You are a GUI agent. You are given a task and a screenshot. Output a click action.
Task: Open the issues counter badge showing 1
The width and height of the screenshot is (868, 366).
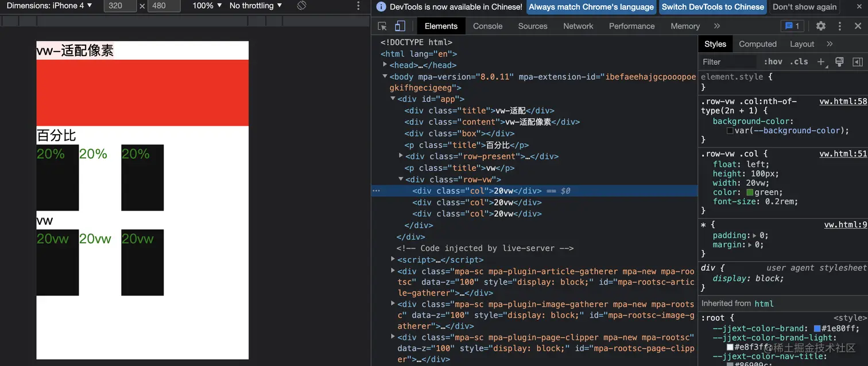(793, 26)
